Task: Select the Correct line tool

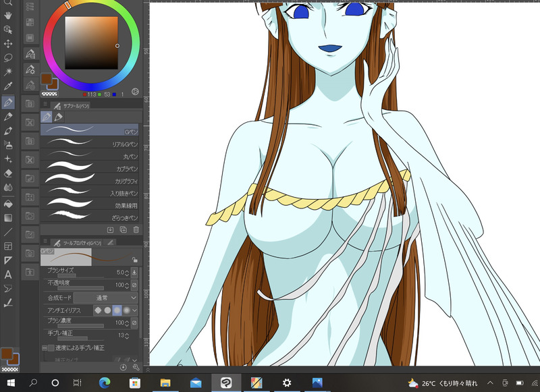Action: tap(8, 302)
